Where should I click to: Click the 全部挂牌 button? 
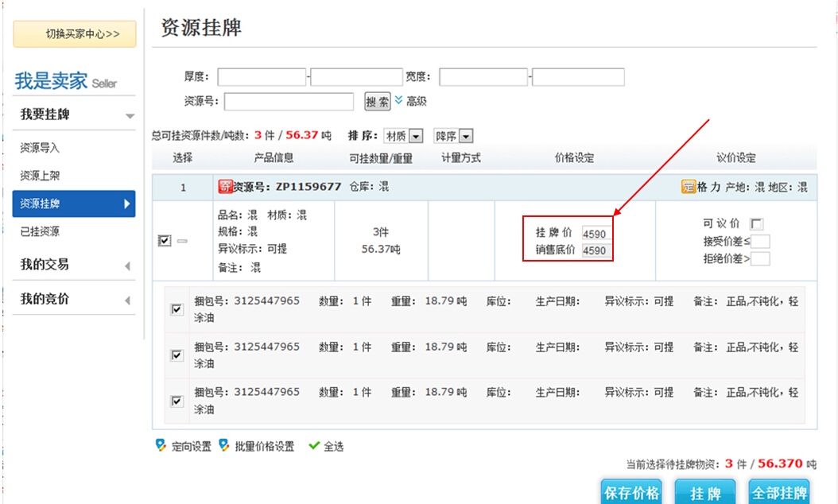[779, 493]
